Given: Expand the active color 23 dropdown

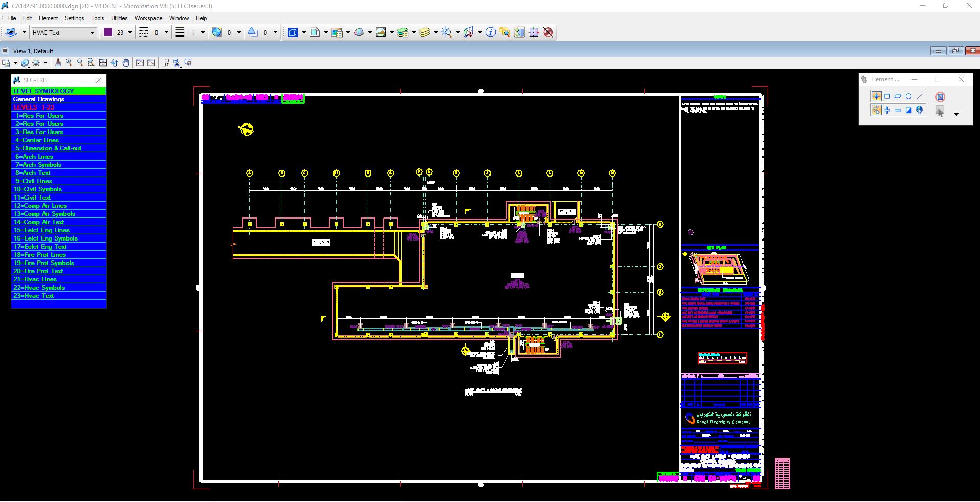Looking at the screenshot, I should tap(130, 32).
